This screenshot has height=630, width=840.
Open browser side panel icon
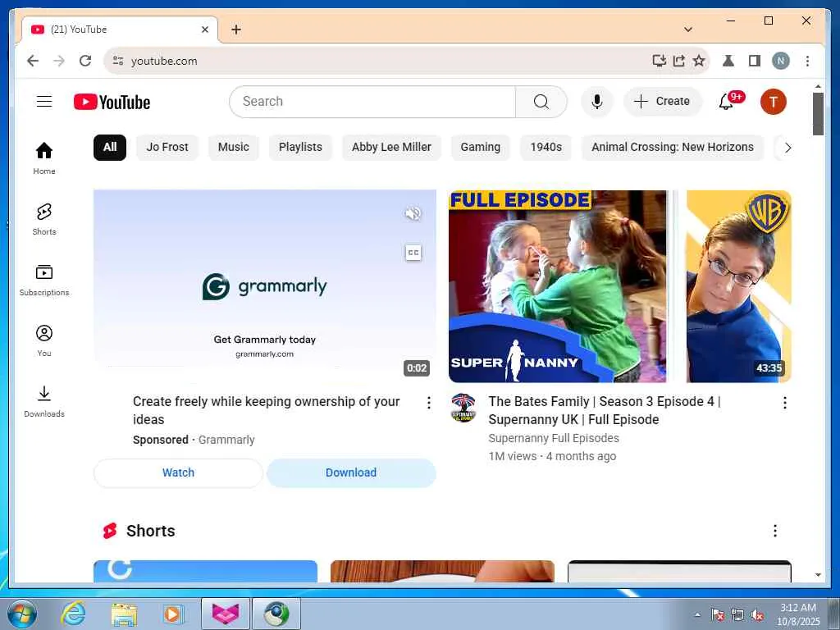[x=755, y=61]
